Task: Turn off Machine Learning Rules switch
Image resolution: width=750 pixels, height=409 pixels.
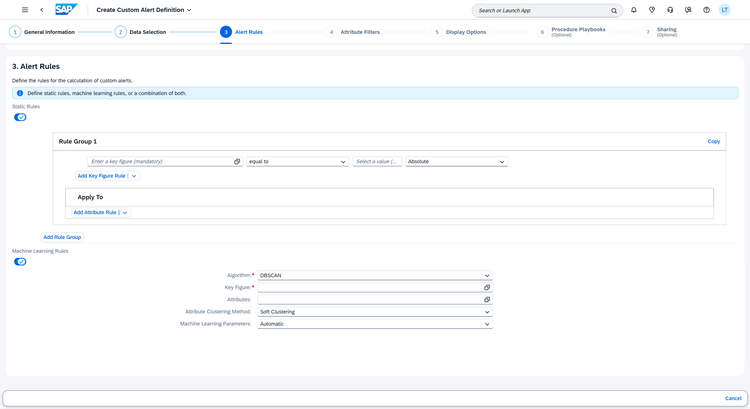Action: (x=20, y=262)
